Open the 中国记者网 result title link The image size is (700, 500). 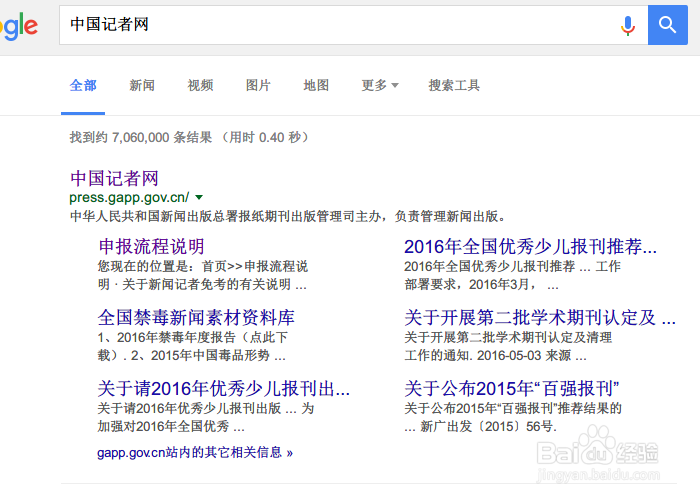[x=114, y=178]
